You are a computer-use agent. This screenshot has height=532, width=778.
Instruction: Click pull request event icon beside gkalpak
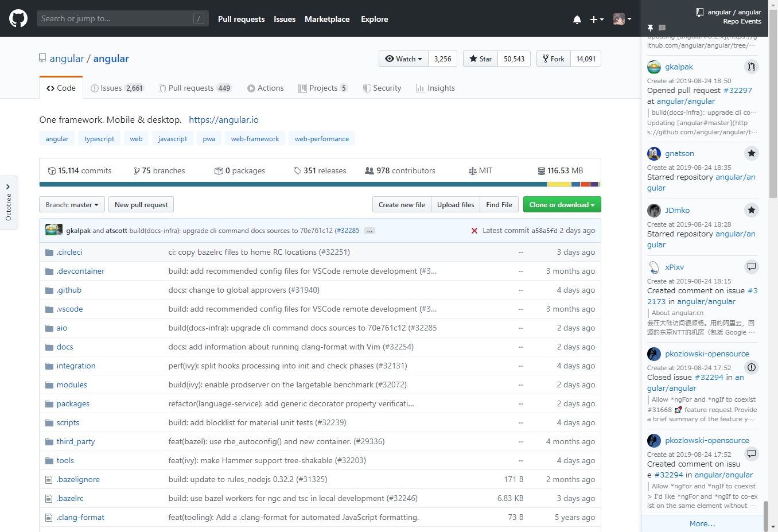pos(751,67)
